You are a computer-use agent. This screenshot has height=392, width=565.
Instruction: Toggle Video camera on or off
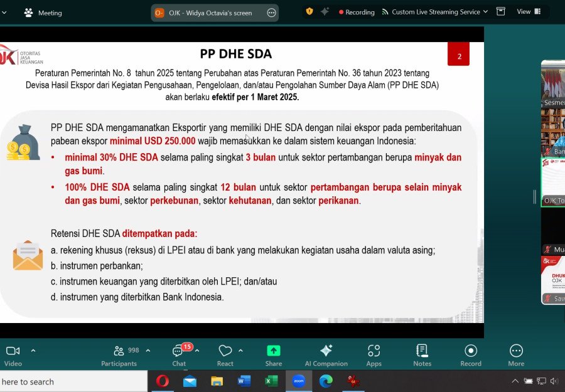tap(13, 355)
